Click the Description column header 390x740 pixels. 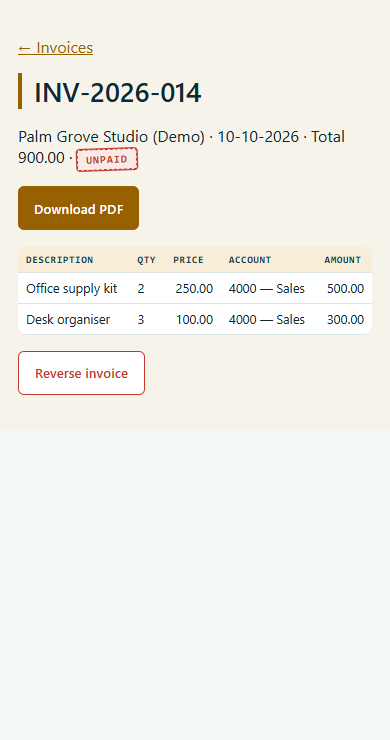[x=59, y=260]
